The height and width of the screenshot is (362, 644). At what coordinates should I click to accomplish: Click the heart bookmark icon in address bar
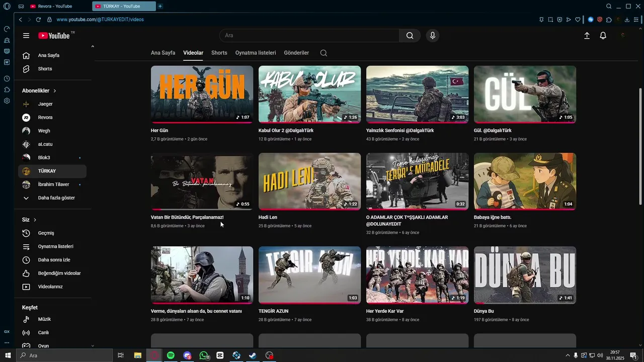click(578, 20)
